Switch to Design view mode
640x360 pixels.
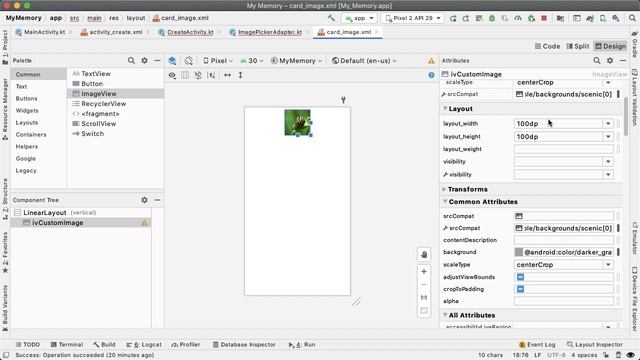(610, 46)
